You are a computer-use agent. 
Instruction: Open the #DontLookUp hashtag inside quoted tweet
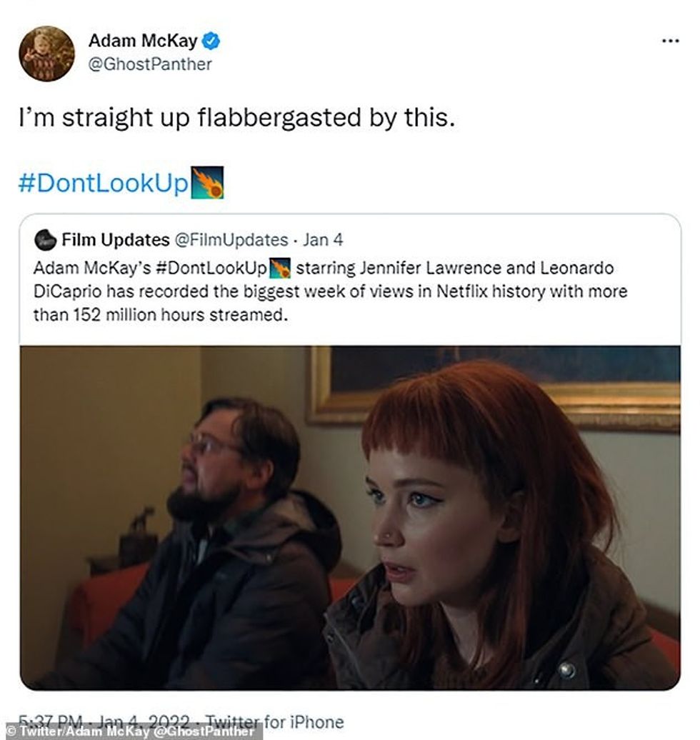coord(209,270)
